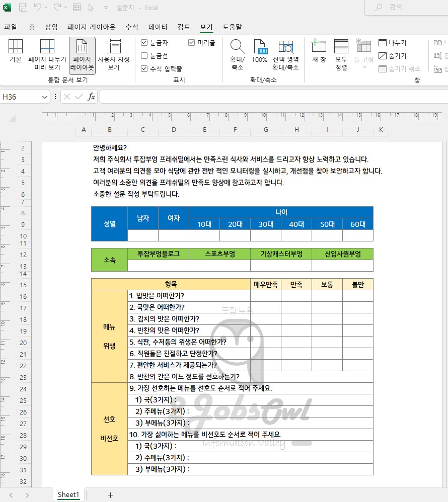The width and height of the screenshot is (448, 502).
Task: Open 사용자 지정 보기 custom views
Action: pyautogui.click(x=114, y=55)
